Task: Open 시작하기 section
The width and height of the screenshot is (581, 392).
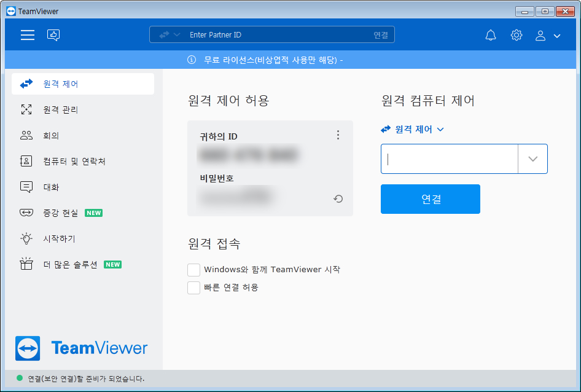Action: click(x=83, y=238)
